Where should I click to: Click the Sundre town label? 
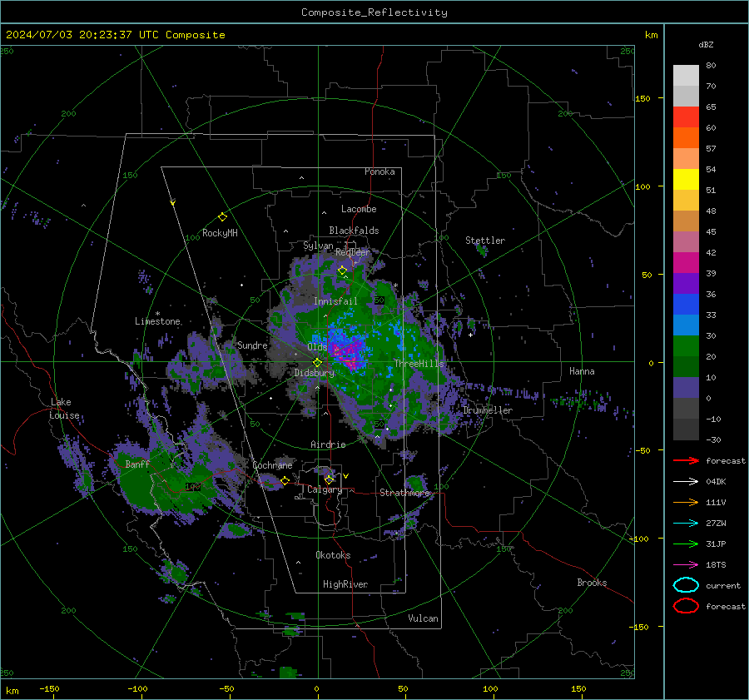coord(252,345)
